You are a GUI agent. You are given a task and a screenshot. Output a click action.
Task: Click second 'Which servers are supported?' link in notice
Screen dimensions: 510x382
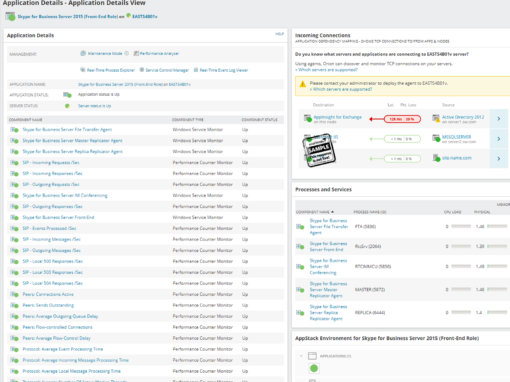(341, 89)
